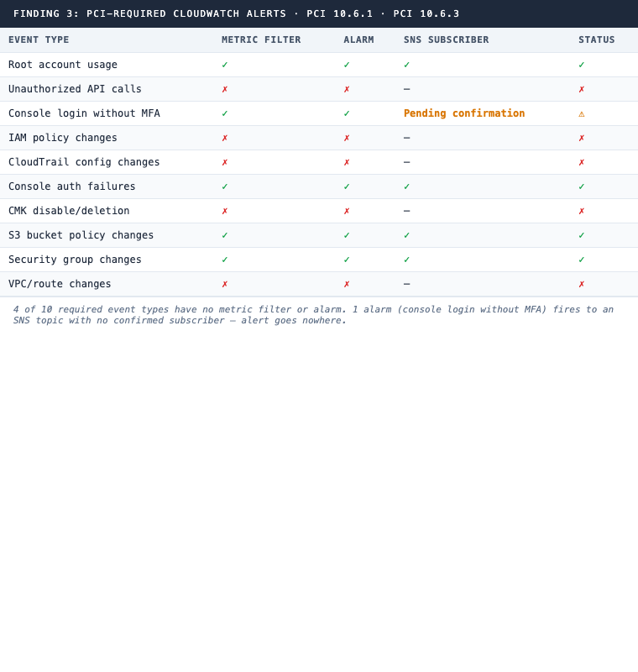
Task: Click the Alarm column header
Action: click(x=358, y=39)
